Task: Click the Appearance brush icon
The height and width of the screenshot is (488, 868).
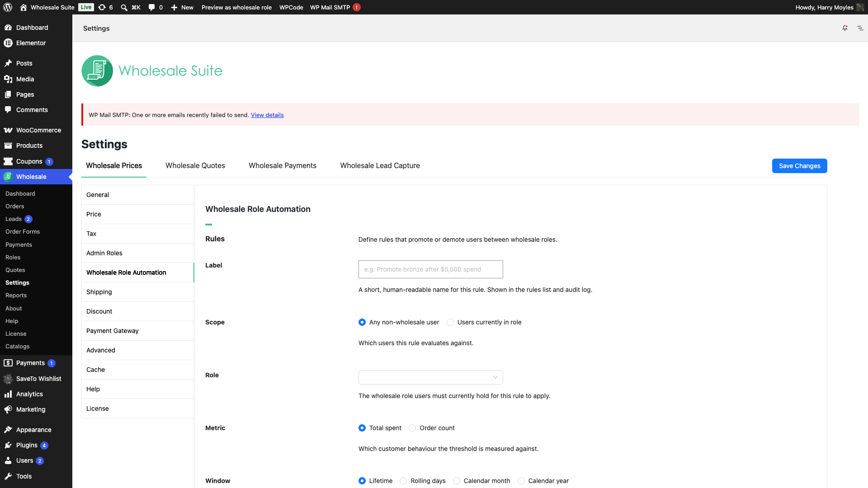Action: [x=8, y=430]
